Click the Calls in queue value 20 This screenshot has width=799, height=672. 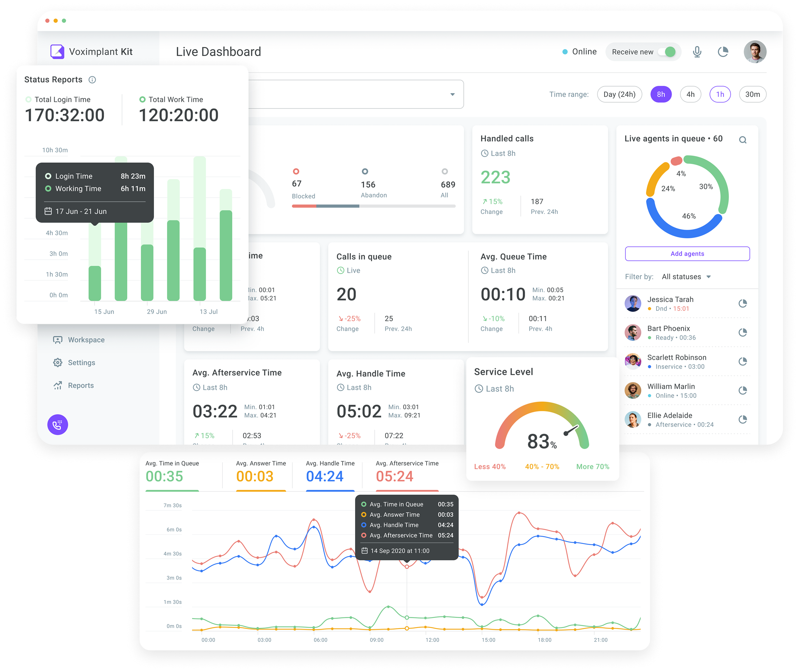(346, 294)
